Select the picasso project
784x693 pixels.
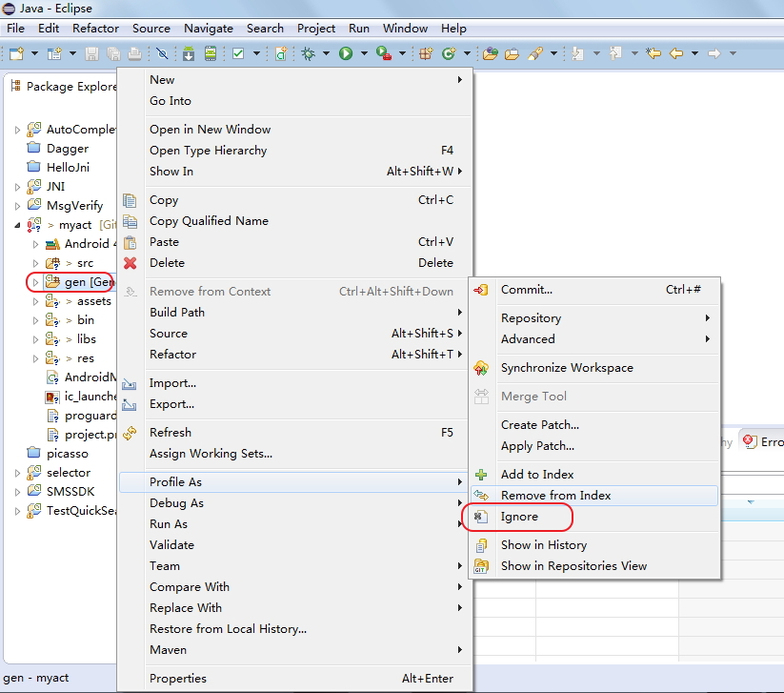pyautogui.click(x=68, y=454)
